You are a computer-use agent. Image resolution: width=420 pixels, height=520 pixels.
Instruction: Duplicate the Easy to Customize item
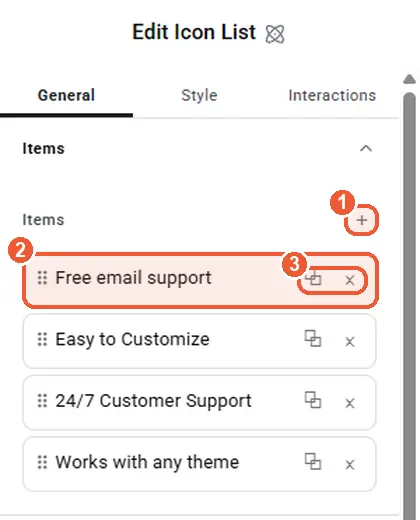[x=313, y=339]
